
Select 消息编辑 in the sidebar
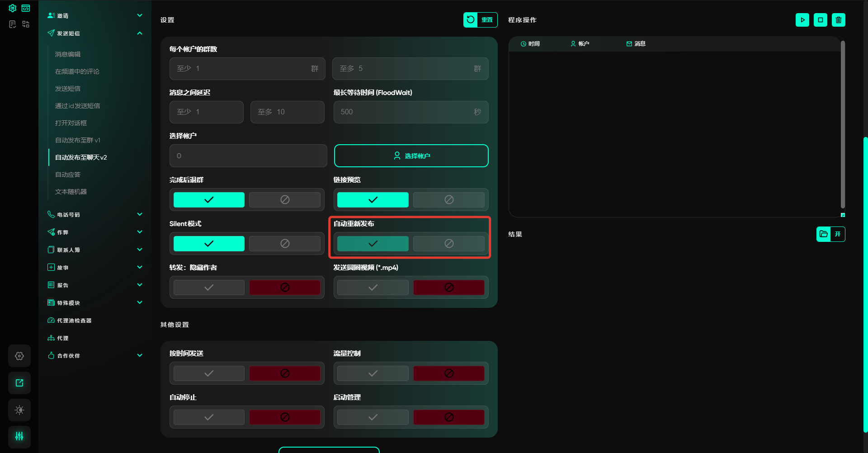68,54
